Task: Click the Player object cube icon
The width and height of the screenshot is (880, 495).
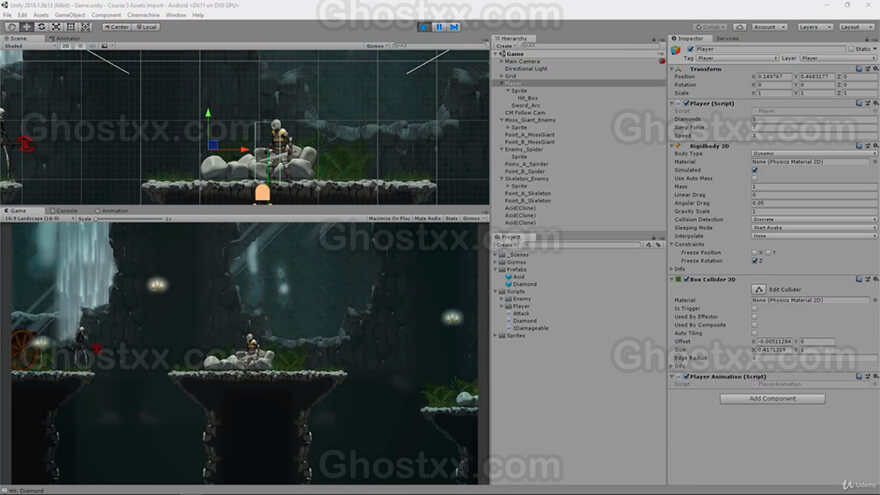Action: pos(676,50)
